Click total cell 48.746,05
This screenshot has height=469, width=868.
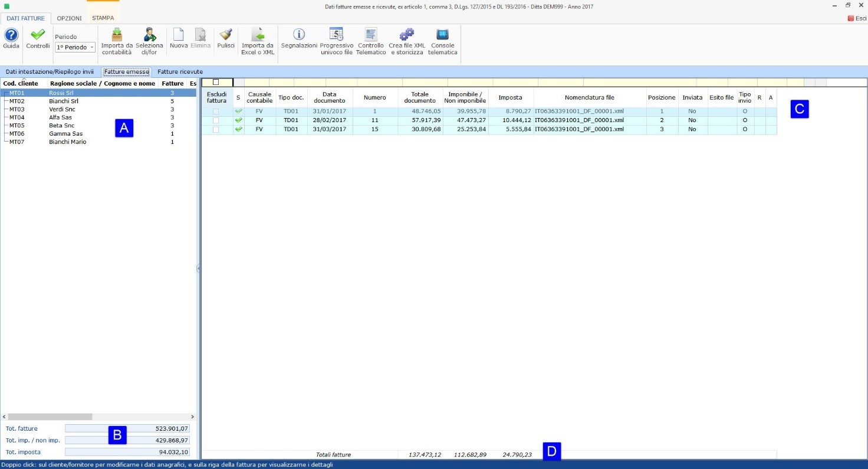pos(420,111)
